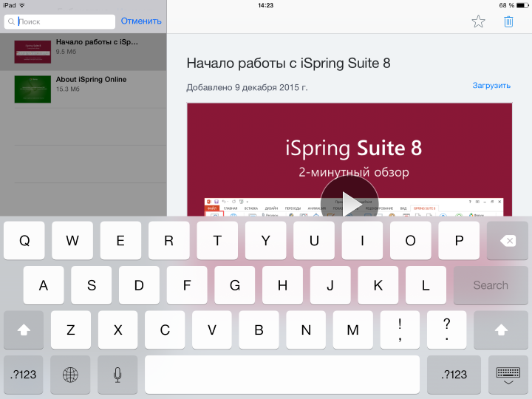Tap the S key
Screen dimensions: 532x399
coord(92,285)
